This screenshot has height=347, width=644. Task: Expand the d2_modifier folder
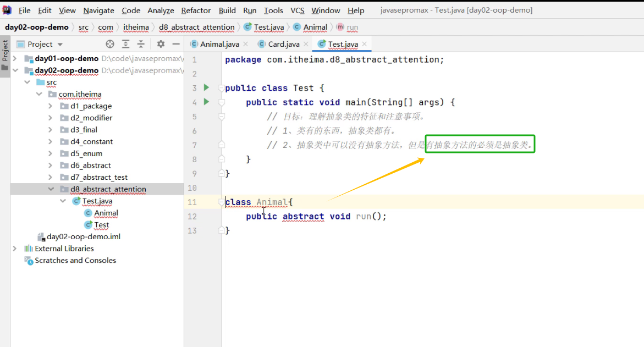coord(51,118)
